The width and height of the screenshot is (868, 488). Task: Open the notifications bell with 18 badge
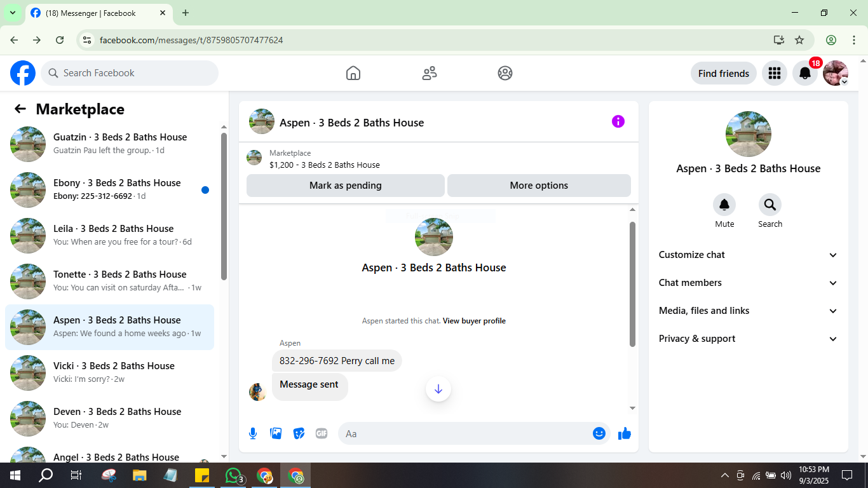[805, 73]
